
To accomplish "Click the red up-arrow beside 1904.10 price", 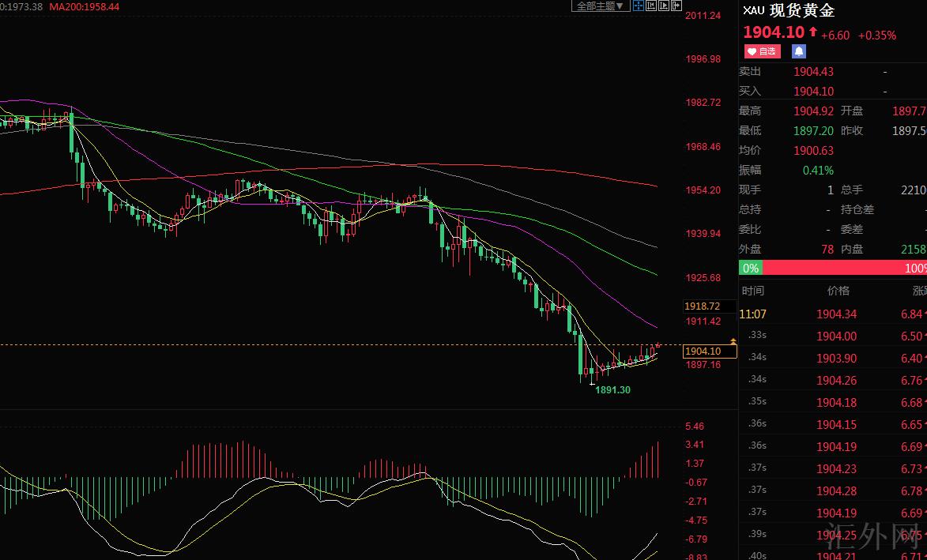I will 812,32.
